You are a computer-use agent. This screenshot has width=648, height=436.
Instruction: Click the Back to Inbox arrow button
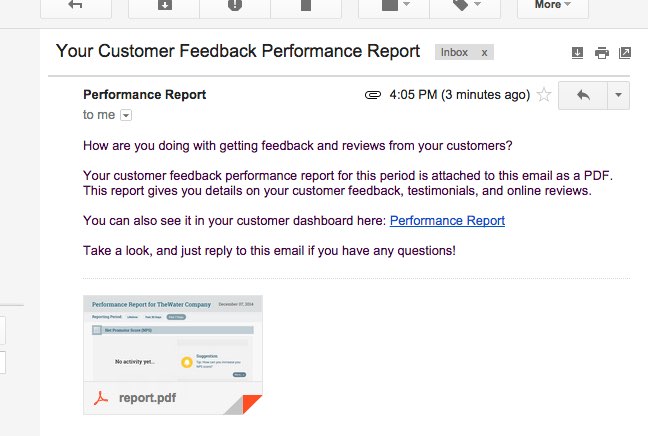coord(76,6)
